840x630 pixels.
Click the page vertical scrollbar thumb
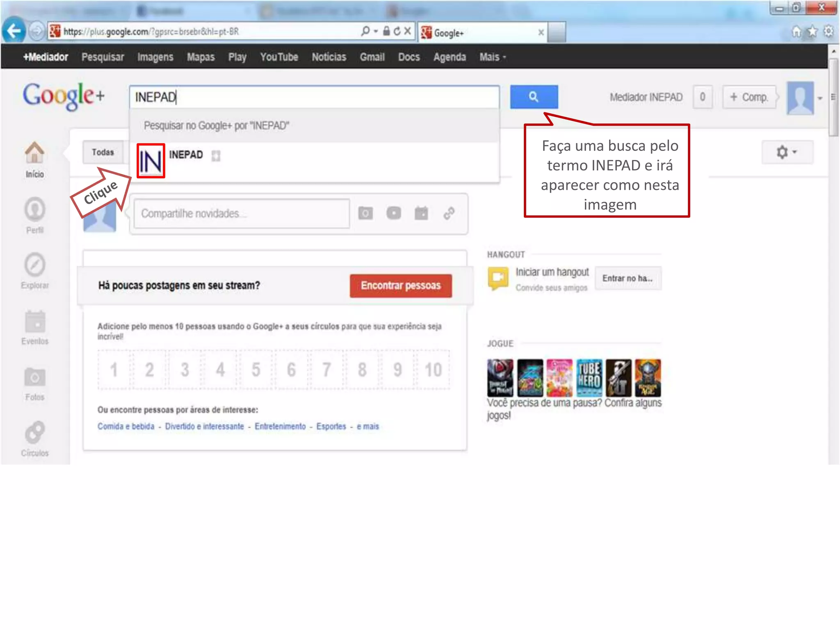[x=833, y=98]
